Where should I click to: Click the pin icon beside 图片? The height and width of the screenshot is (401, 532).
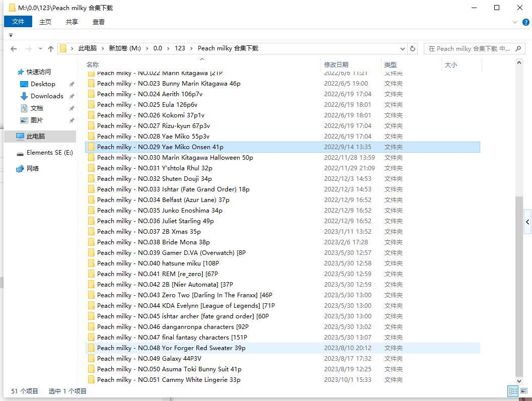[71, 120]
